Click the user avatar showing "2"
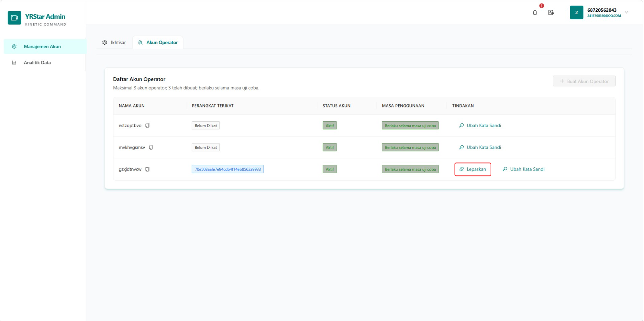The image size is (644, 321). pyautogui.click(x=576, y=12)
